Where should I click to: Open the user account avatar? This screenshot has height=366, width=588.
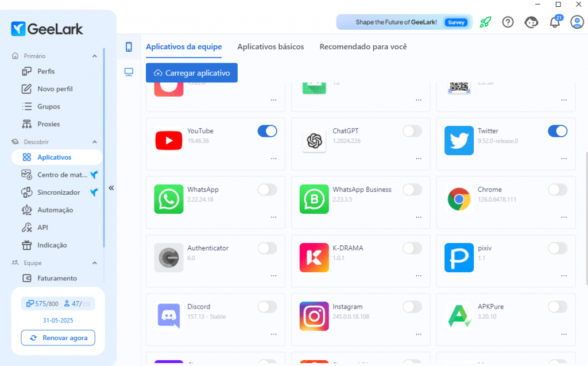coord(577,22)
